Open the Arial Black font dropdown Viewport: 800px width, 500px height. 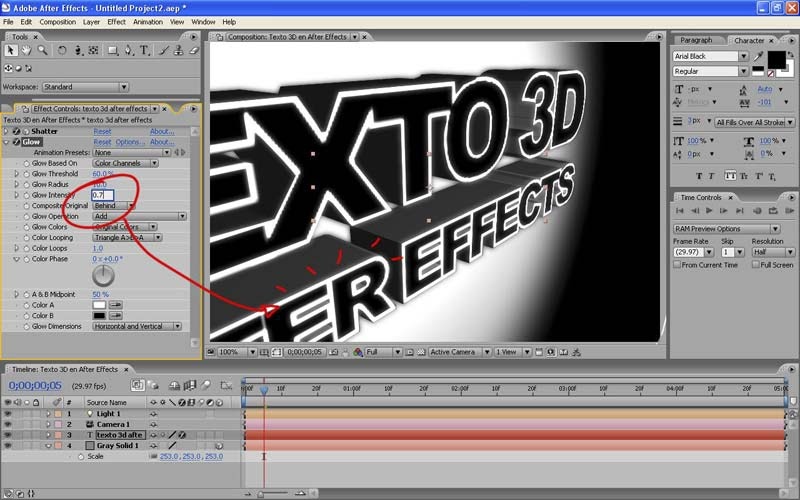pos(710,56)
